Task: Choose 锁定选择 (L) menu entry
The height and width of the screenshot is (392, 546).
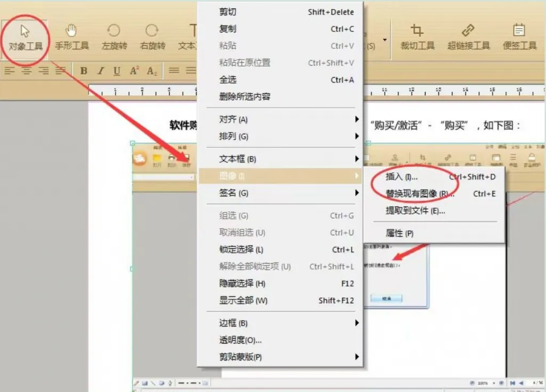Action: [280, 249]
